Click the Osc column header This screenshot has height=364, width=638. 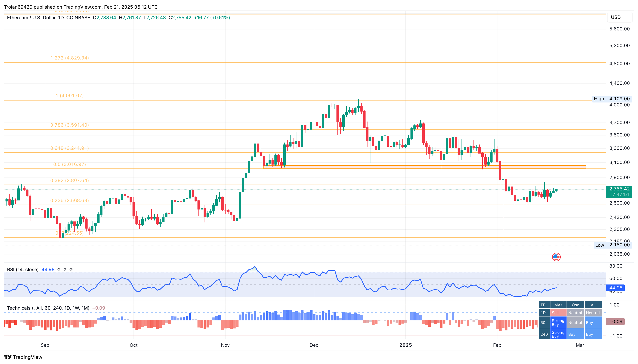575,305
